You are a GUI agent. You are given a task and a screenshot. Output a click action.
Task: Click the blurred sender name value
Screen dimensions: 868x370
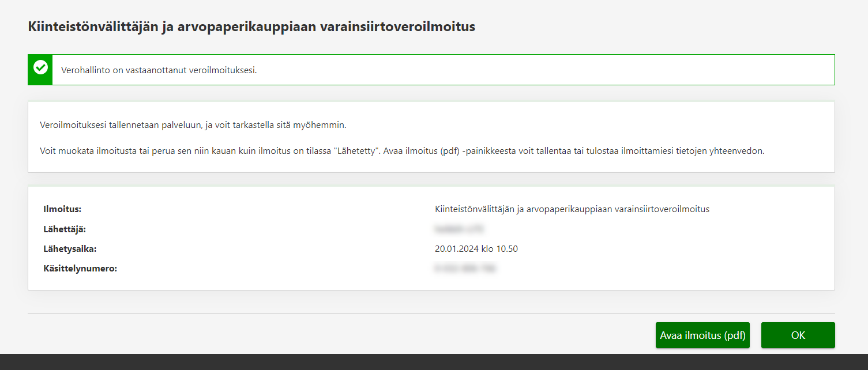tap(460, 229)
